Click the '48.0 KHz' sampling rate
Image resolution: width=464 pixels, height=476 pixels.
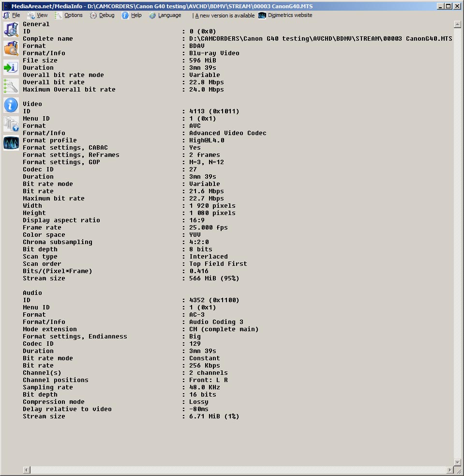pyautogui.click(x=205, y=387)
